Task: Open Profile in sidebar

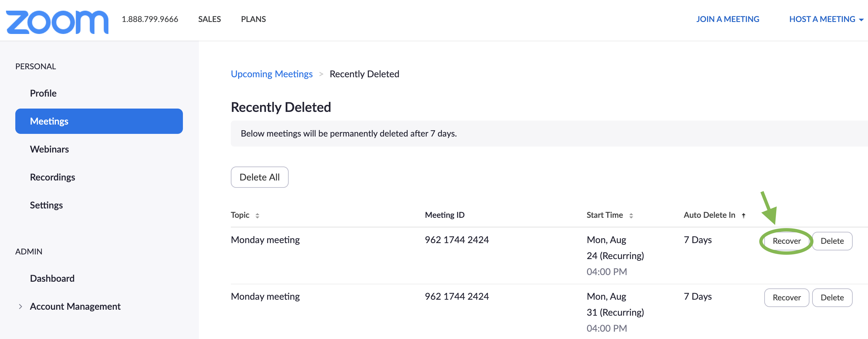Action: point(43,93)
